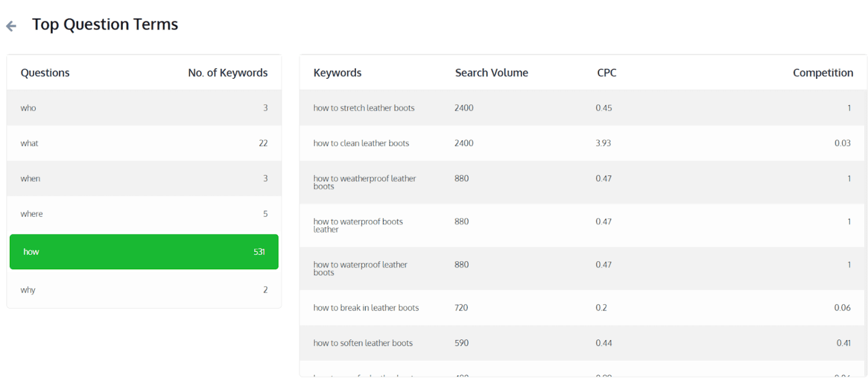Click the back arrow icon
Viewport: 868px width, 384px height.
click(11, 26)
